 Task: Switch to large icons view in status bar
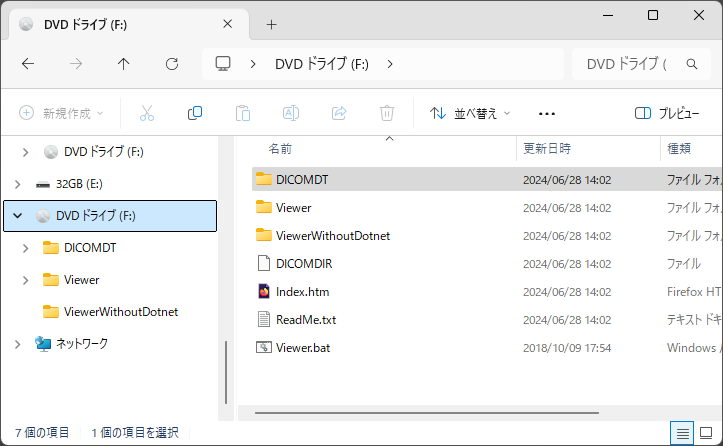tap(706, 433)
